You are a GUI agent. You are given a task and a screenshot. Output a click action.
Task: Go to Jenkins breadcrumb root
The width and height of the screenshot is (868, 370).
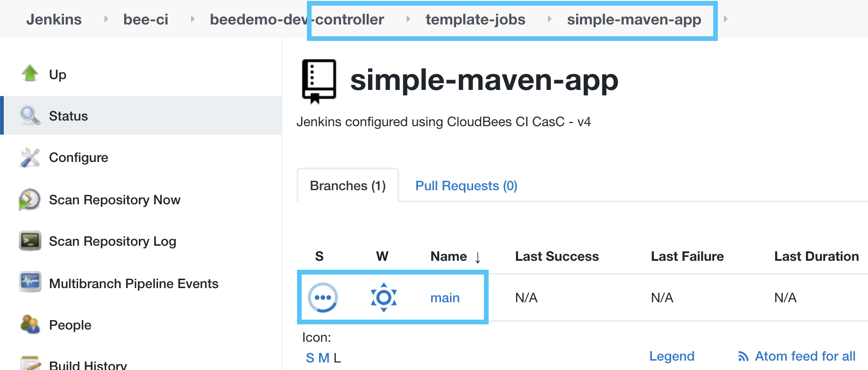pos(54,19)
